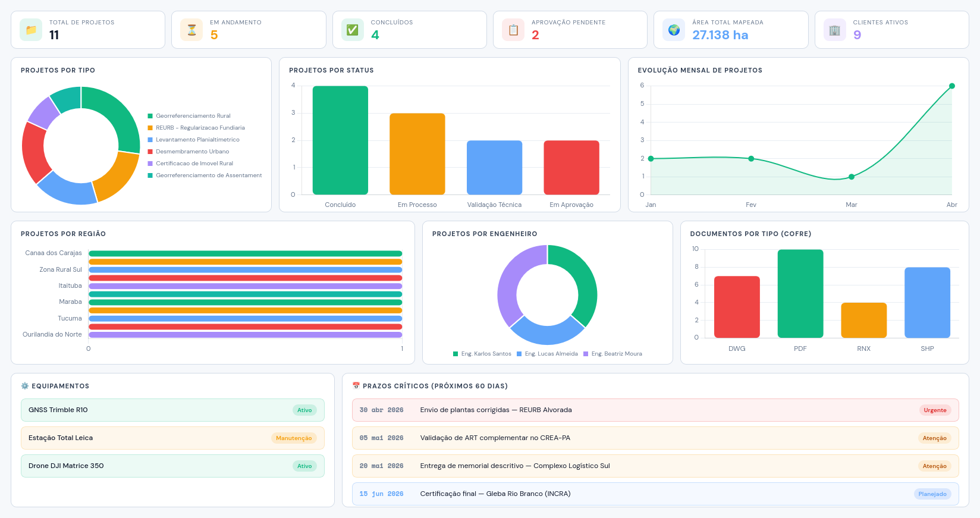Toggle Georreferenciamento Rural legend entry
This screenshot has height=518, width=980.
(189, 116)
